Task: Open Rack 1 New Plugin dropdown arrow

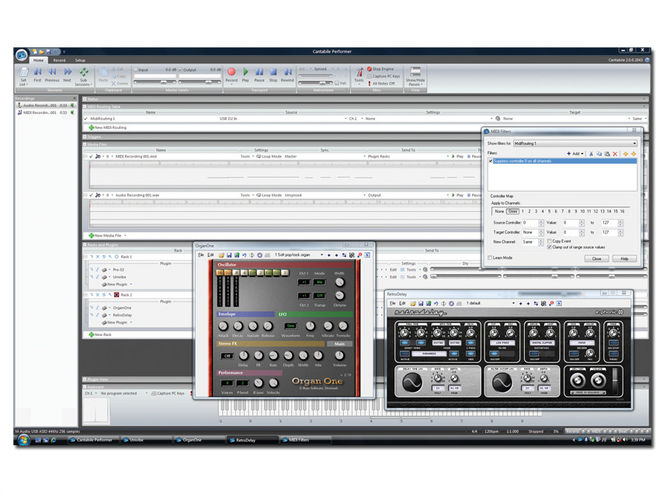Action: coord(131,284)
